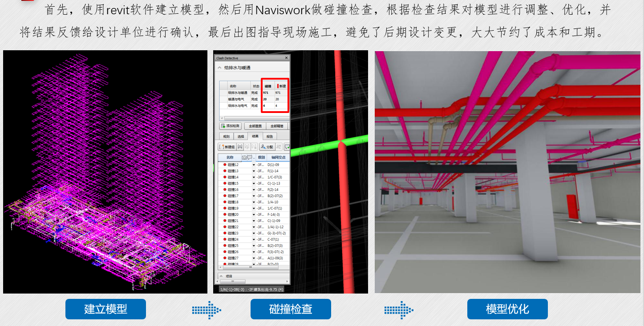The image size is (644, 326).
Task: Click the unassign icon right of 分配
Action: (x=279, y=146)
